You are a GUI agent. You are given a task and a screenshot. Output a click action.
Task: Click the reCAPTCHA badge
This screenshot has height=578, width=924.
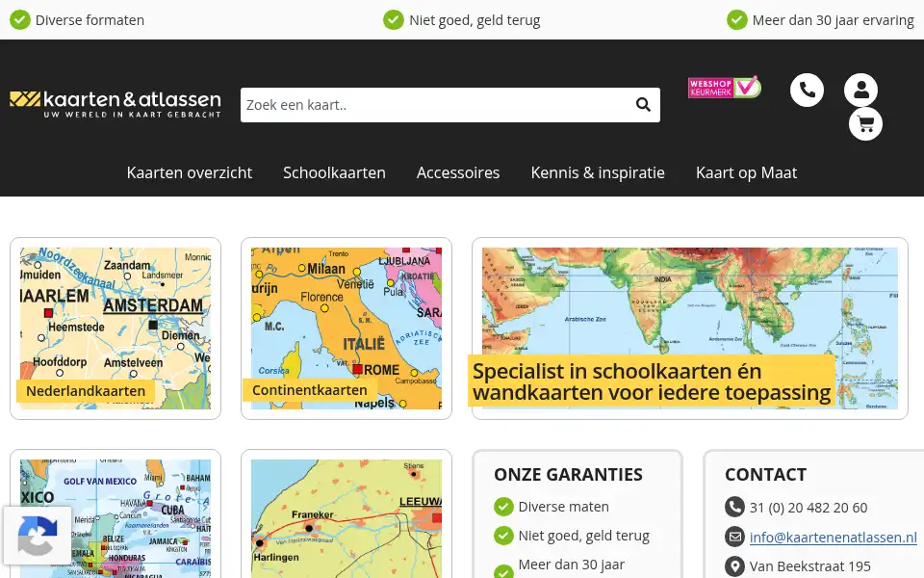click(38, 536)
